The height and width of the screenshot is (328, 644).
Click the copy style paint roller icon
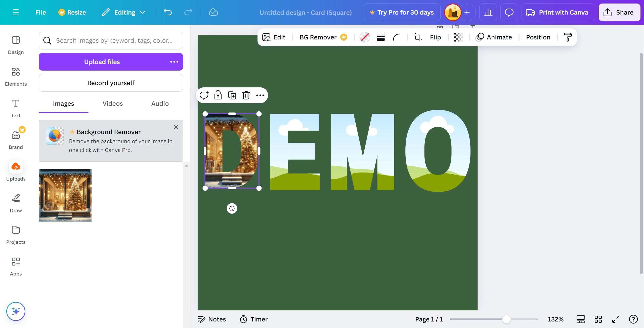coord(568,37)
